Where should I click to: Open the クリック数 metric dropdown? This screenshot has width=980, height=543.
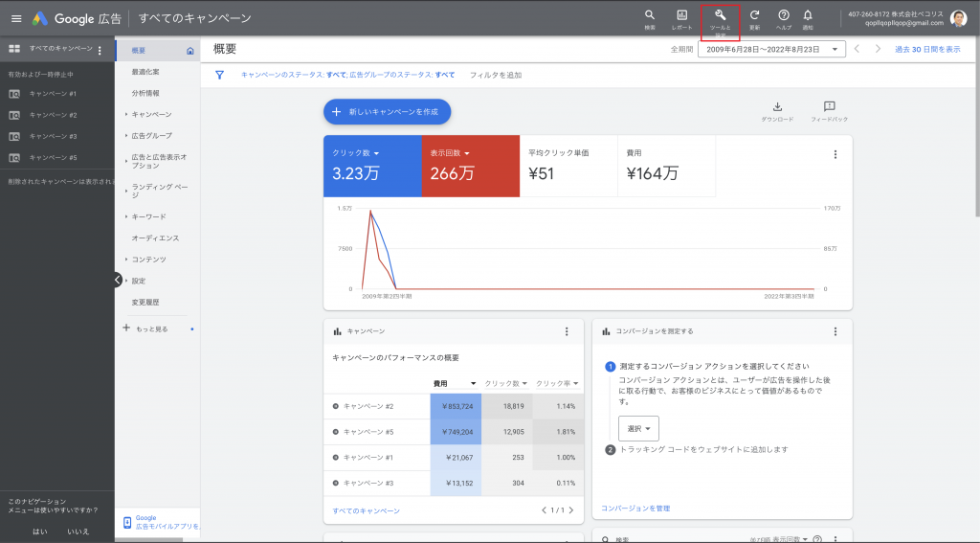[x=376, y=153]
